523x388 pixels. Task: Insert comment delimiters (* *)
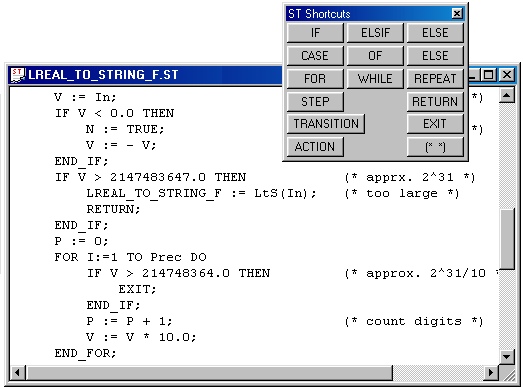(x=435, y=147)
